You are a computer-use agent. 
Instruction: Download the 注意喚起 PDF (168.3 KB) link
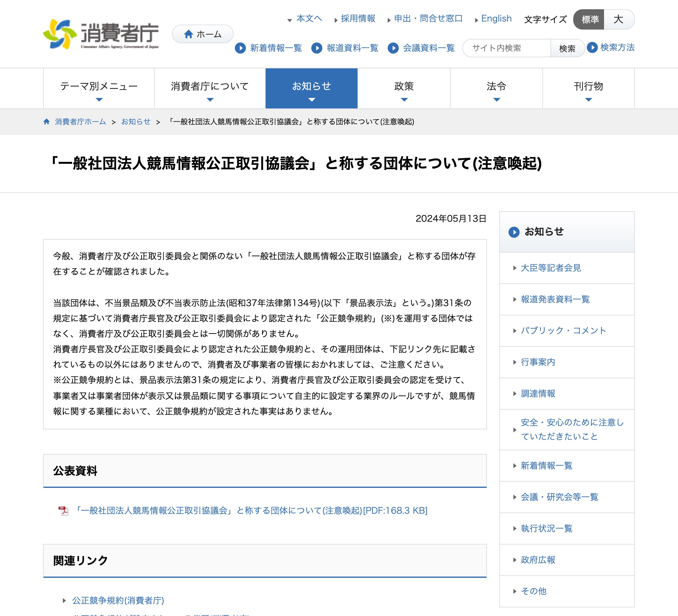[x=251, y=510]
